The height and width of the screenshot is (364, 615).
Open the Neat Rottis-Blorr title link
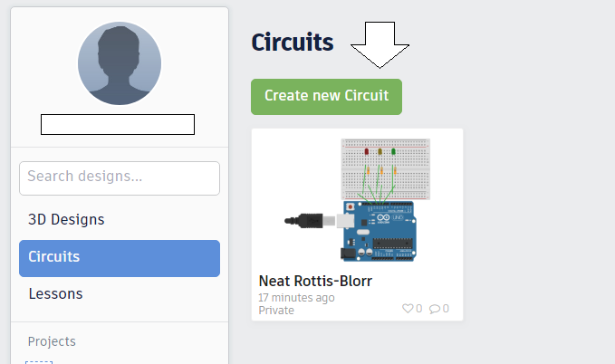[x=315, y=281]
